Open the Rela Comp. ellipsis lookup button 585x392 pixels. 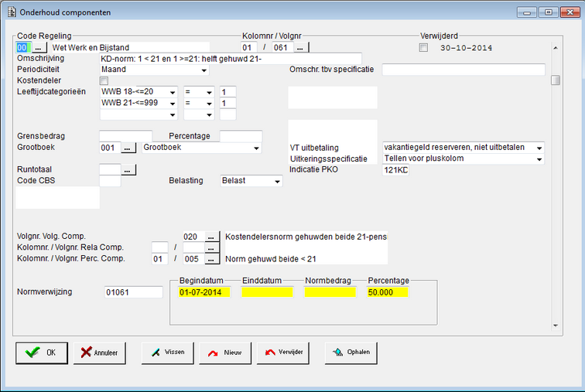pyautogui.click(x=211, y=247)
